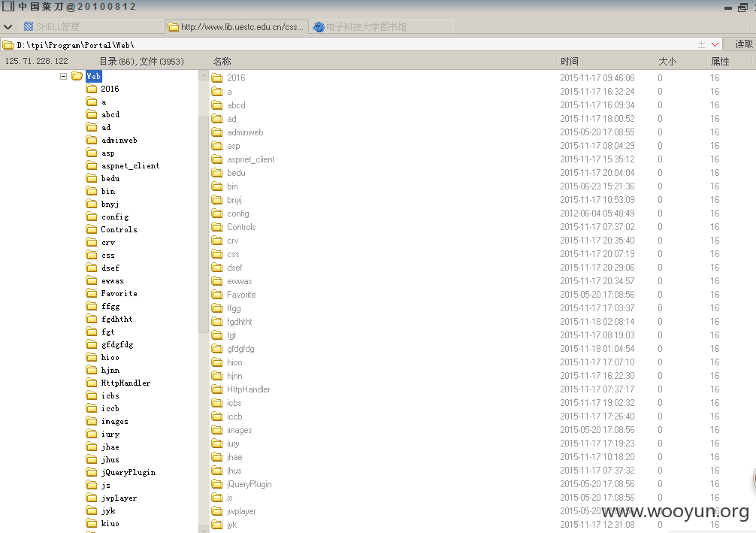The height and width of the screenshot is (533, 756).
Task: Click the adminweb folder icon in file list
Action: 217,132
